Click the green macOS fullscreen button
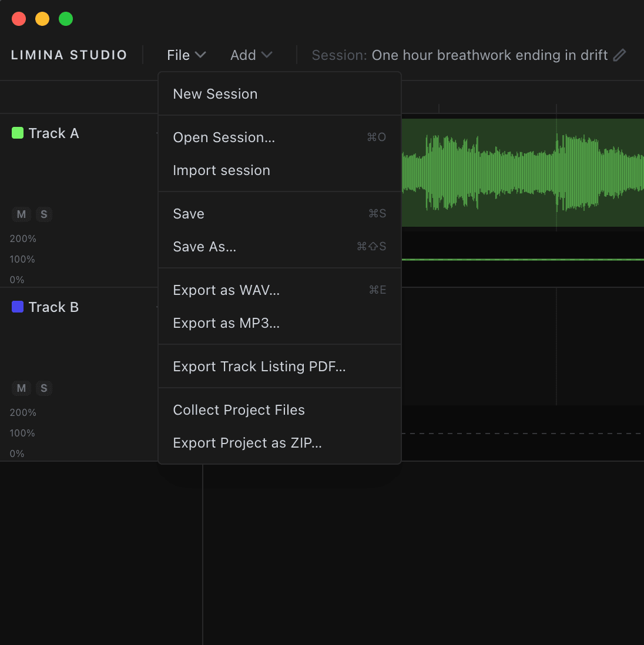644x645 pixels. [x=66, y=19]
